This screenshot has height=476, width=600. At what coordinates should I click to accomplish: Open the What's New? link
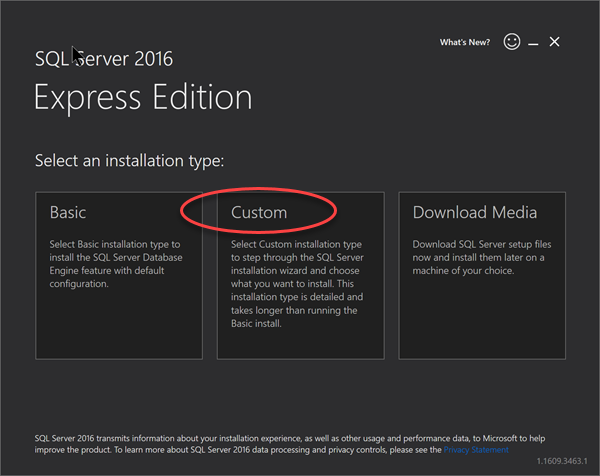click(x=465, y=42)
